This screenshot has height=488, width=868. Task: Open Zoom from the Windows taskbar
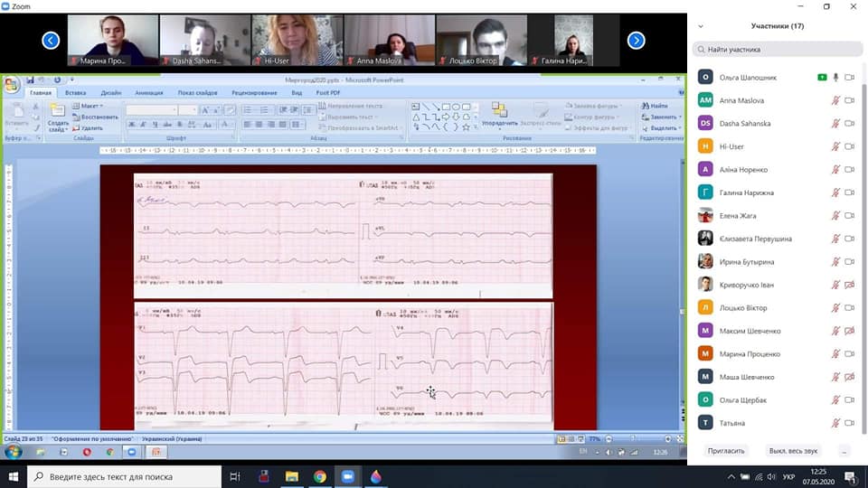click(x=345, y=476)
